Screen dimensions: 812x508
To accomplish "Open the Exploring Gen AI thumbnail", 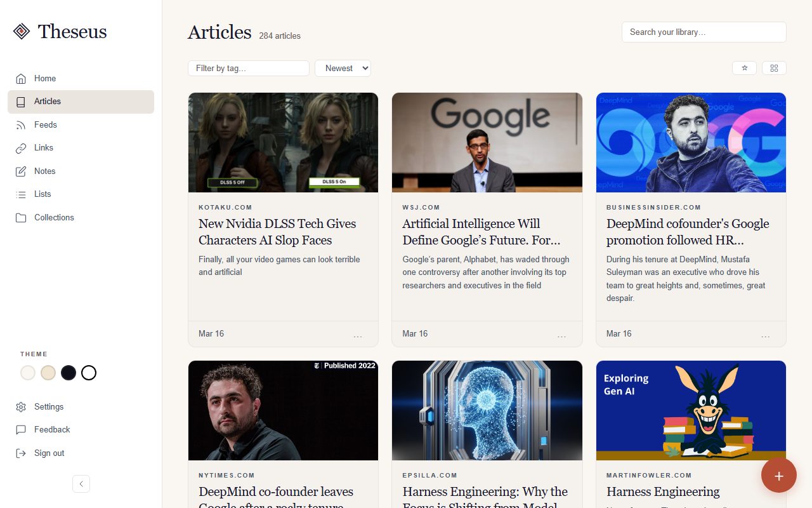I will point(691,411).
